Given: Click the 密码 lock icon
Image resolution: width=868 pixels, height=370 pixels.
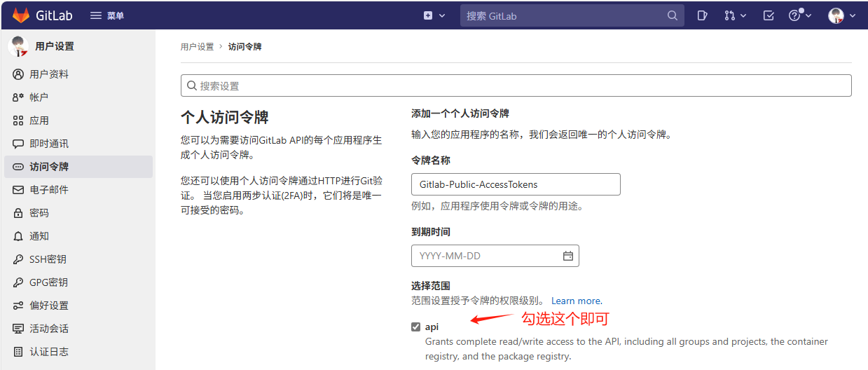Looking at the screenshot, I should click(x=18, y=213).
